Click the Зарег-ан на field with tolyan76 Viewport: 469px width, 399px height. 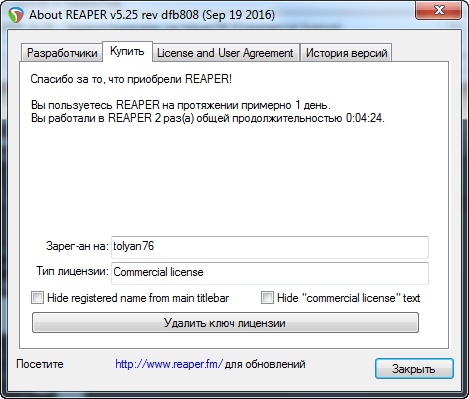(270, 247)
